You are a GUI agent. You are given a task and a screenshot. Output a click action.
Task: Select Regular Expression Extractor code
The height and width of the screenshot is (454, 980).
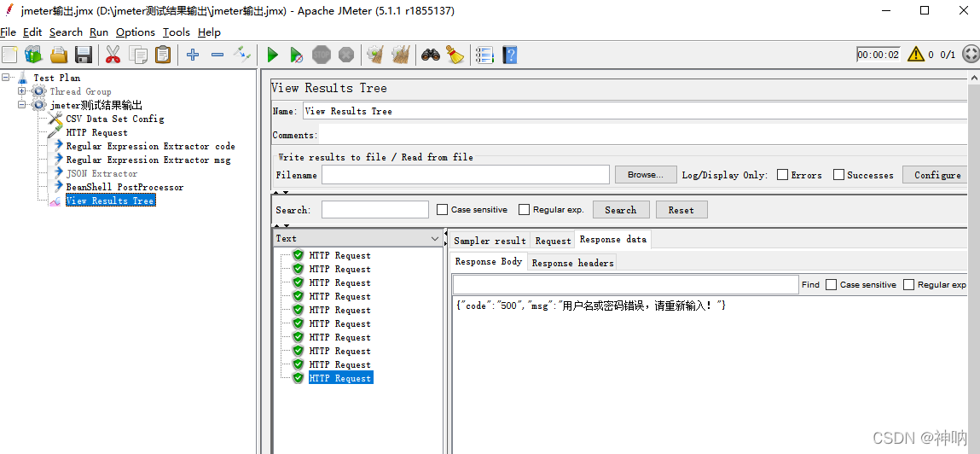(151, 146)
